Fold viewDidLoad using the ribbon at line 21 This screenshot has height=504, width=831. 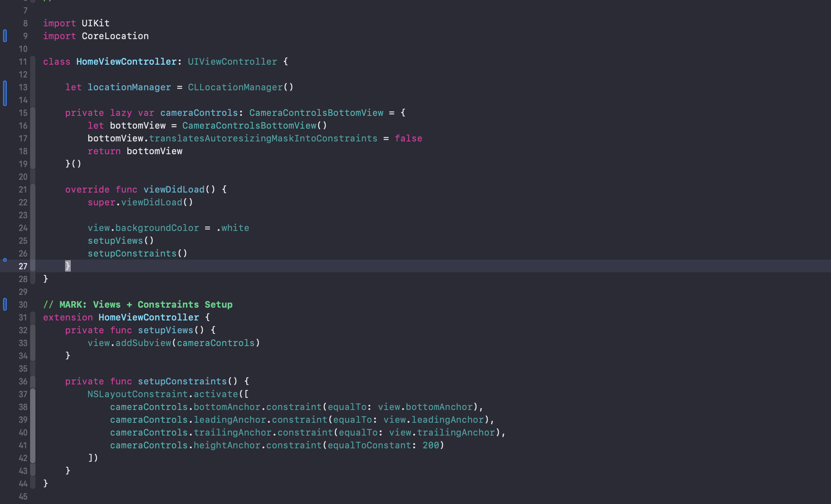click(x=33, y=190)
